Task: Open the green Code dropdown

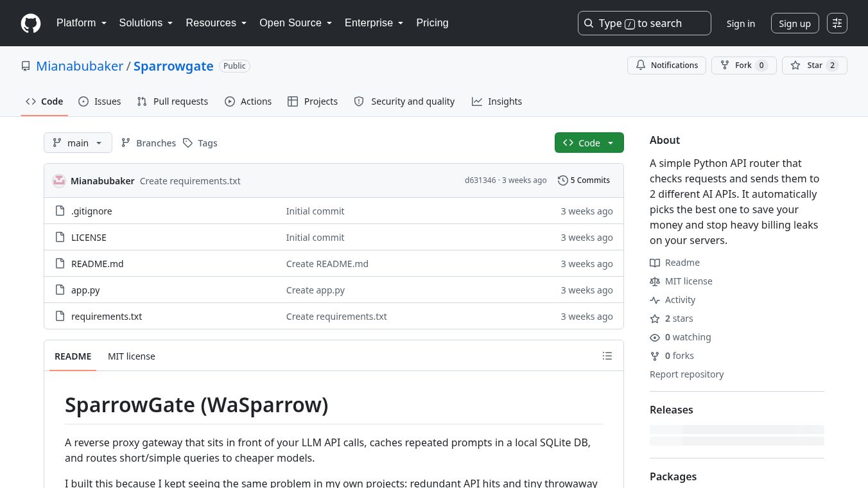Action: (x=589, y=143)
